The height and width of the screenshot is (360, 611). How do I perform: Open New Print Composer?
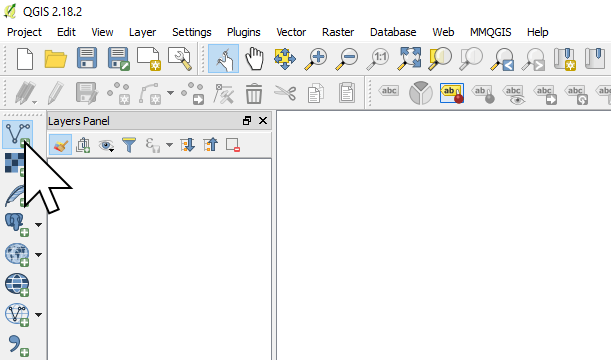(x=148, y=59)
